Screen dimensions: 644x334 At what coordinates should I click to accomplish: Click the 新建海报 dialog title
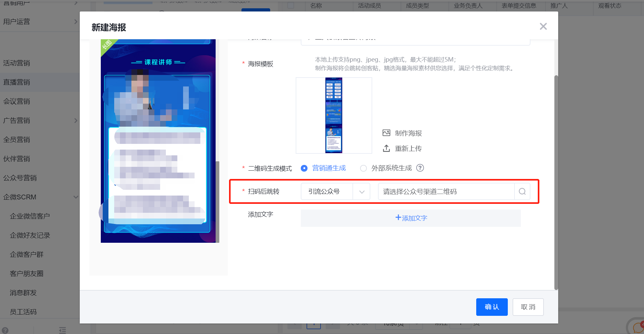pyautogui.click(x=109, y=27)
